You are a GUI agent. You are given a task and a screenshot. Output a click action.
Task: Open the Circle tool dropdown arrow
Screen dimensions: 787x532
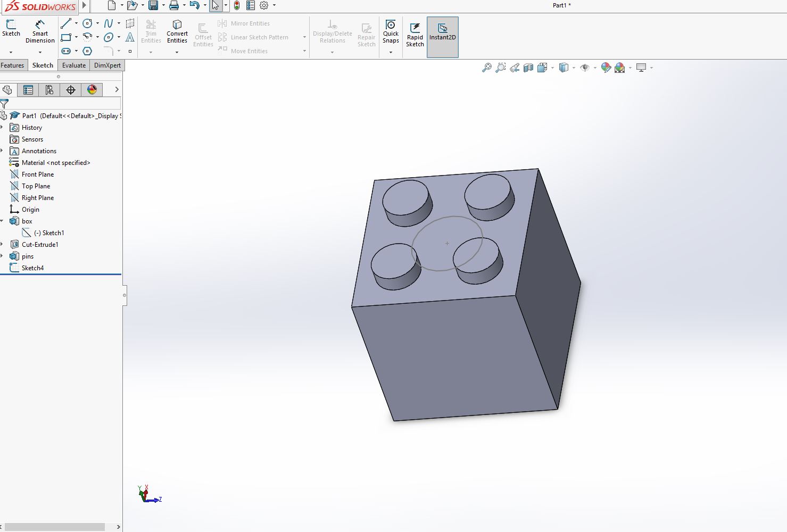97,23
